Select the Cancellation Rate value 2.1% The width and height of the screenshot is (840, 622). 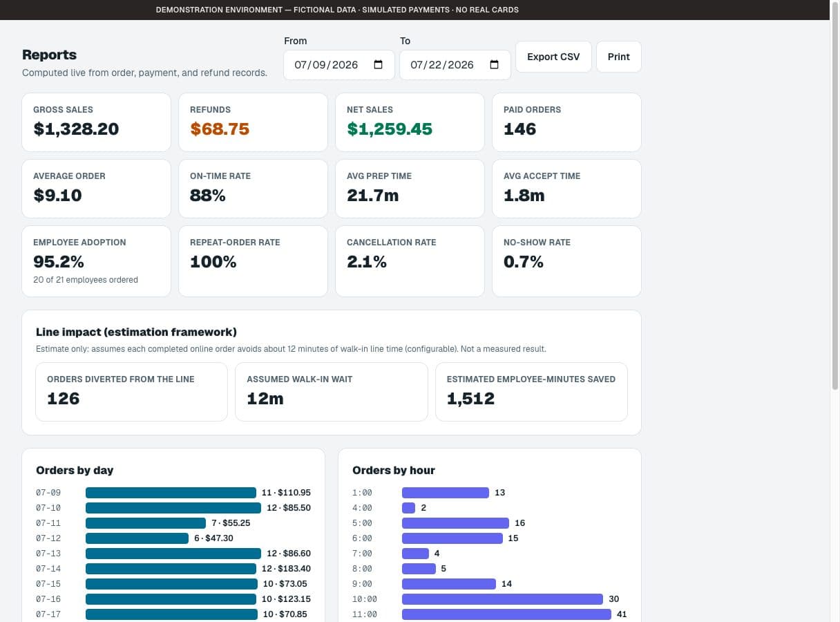click(367, 262)
